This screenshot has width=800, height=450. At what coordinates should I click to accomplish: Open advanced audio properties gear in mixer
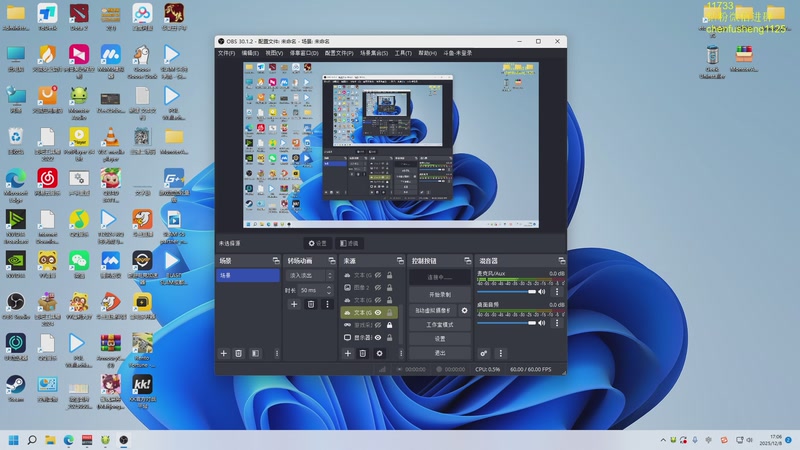484,353
